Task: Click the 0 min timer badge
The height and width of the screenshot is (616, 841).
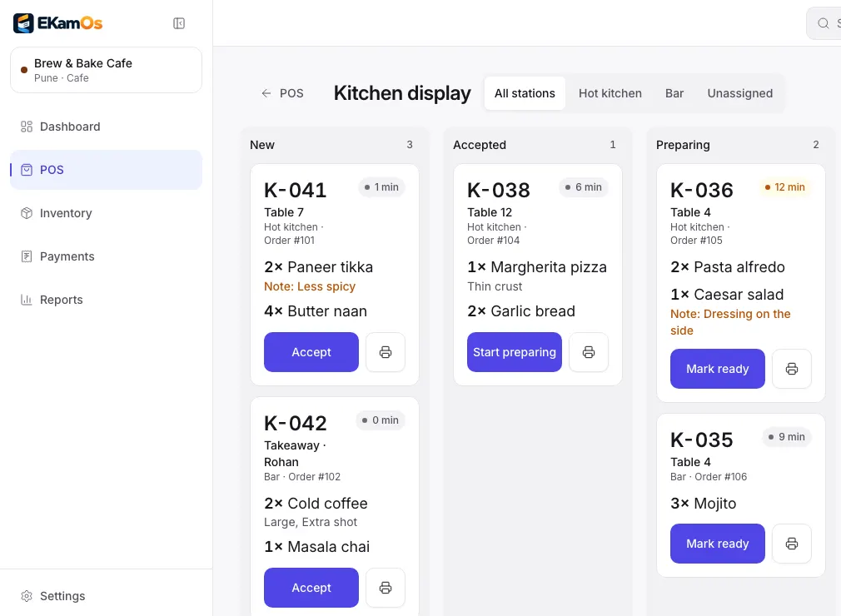Action: click(x=381, y=420)
